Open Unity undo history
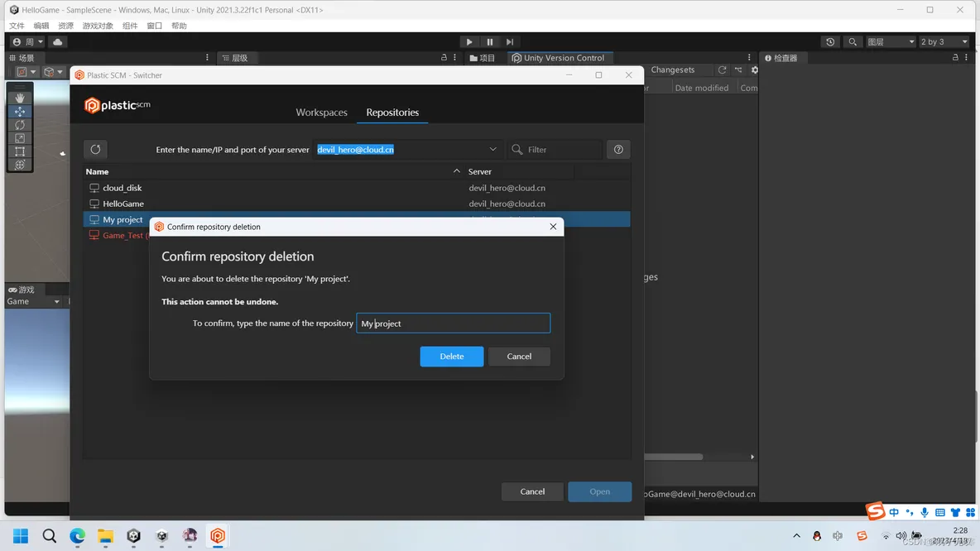Image resolution: width=980 pixels, height=551 pixels. (830, 42)
